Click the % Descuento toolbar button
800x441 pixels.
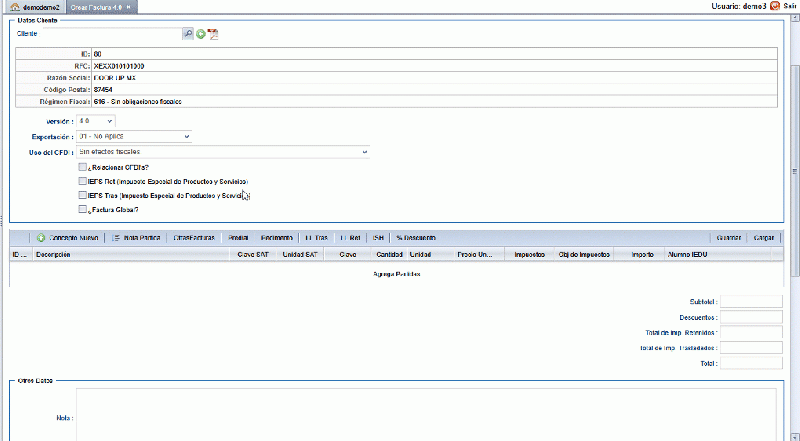416,238
